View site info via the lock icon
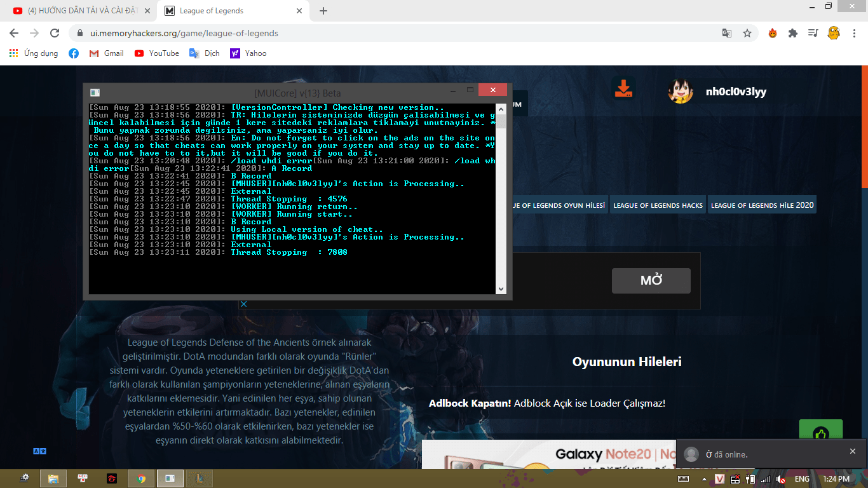The width and height of the screenshot is (868, 488). [x=80, y=33]
